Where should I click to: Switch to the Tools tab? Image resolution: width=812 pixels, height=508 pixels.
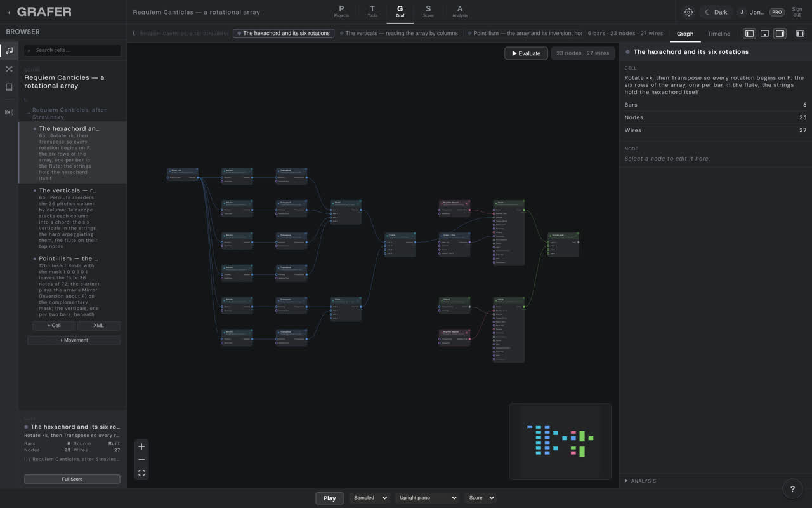pos(372,11)
